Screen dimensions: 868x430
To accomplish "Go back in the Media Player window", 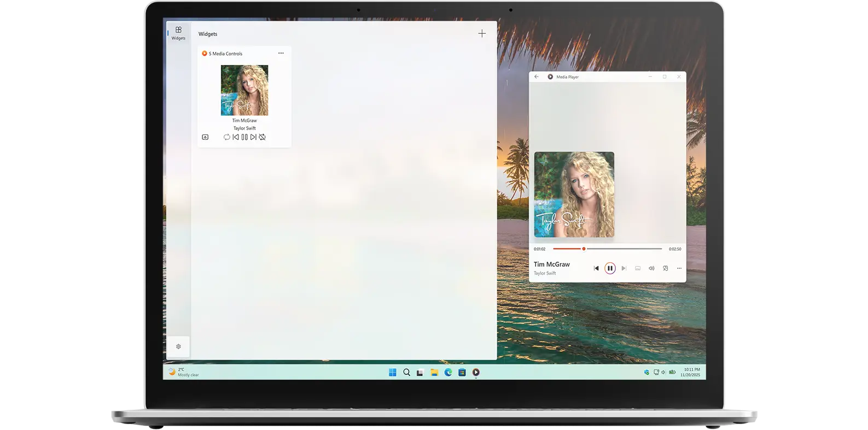I will tap(537, 77).
